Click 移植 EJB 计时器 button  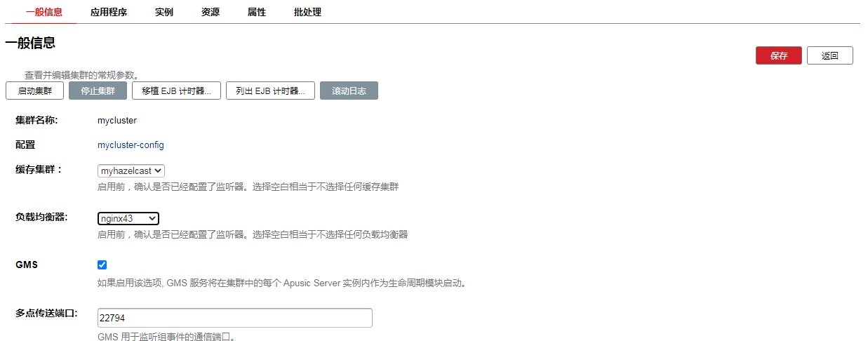tap(176, 91)
